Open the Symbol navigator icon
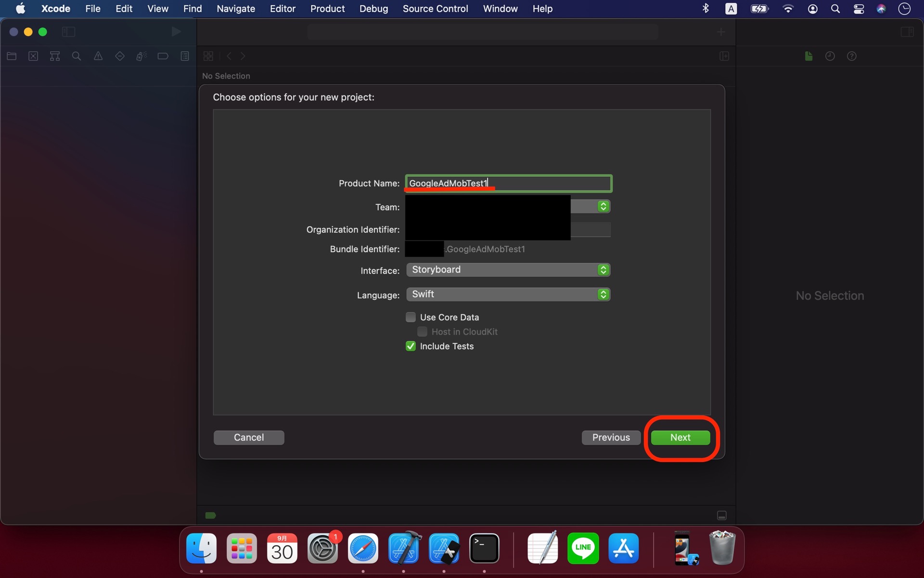924x578 pixels. pyautogui.click(x=55, y=56)
